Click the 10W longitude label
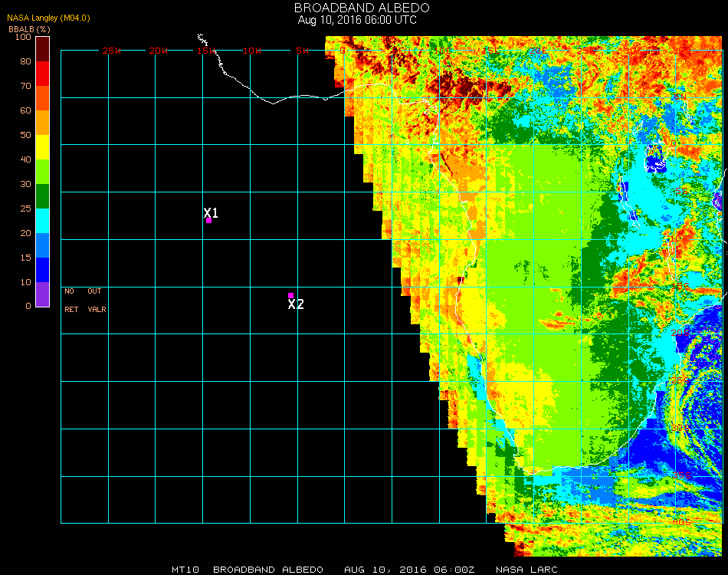This screenshot has height=575, width=728. pyautogui.click(x=252, y=51)
